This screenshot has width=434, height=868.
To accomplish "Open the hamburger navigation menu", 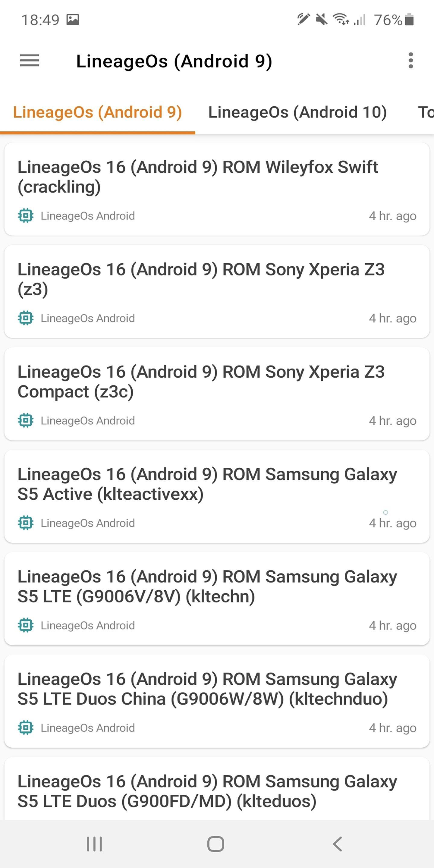I will point(30,61).
